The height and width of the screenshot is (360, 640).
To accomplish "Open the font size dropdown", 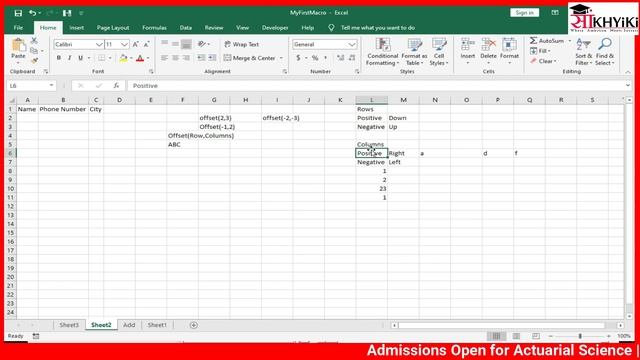I will pos(124,44).
